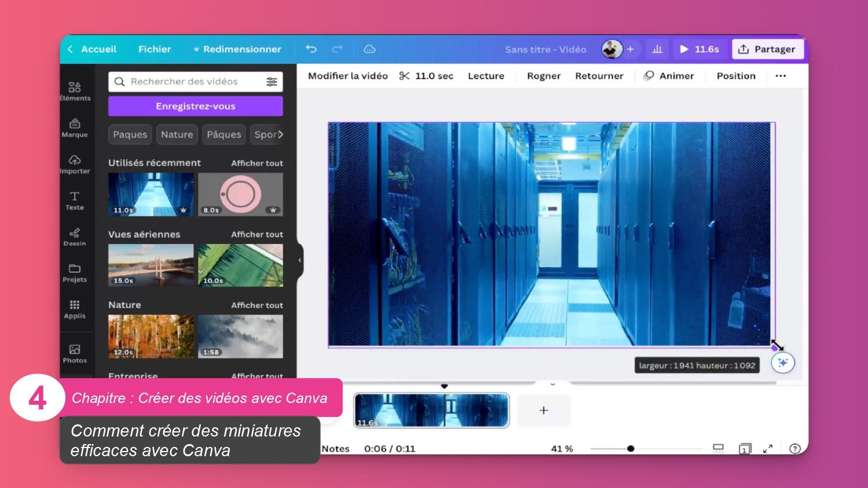The height and width of the screenshot is (488, 868).
Task: Select the 11.6s timeline clip
Action: [x=432, y=411]
